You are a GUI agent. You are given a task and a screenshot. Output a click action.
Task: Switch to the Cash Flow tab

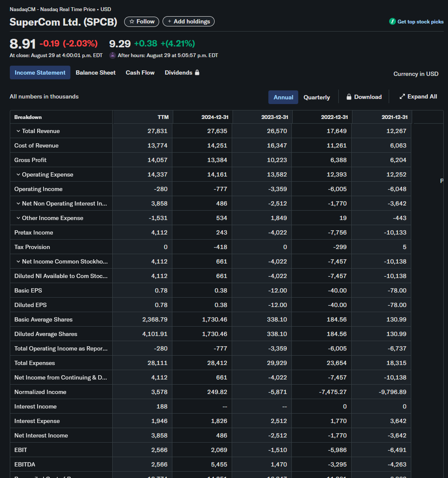click(x=140, y=72)
